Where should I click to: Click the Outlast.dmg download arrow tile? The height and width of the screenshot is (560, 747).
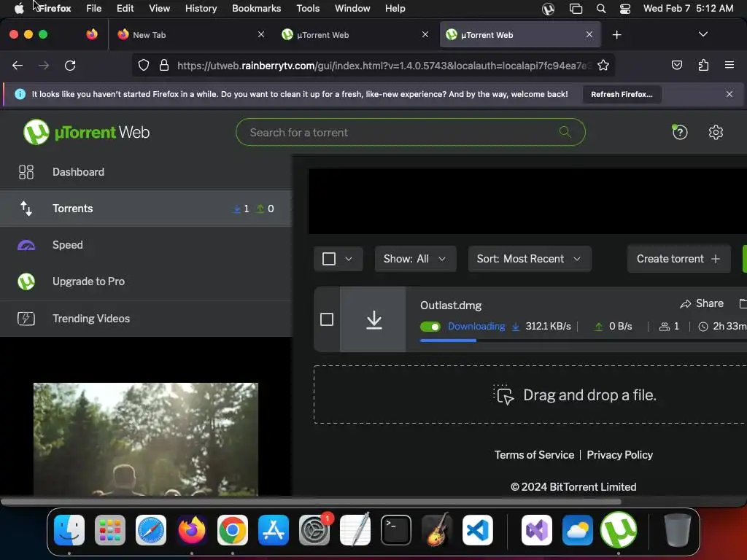[373, 319]
